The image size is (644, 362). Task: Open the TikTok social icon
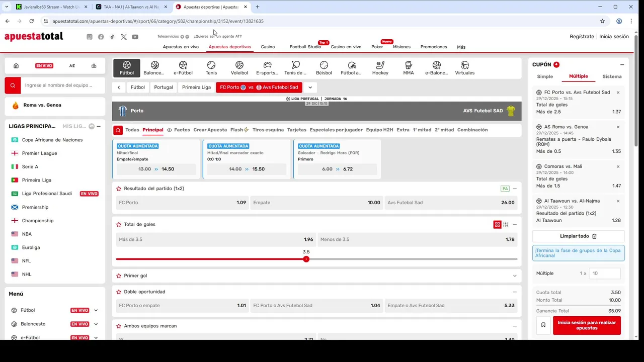click(x=112, y=37)
